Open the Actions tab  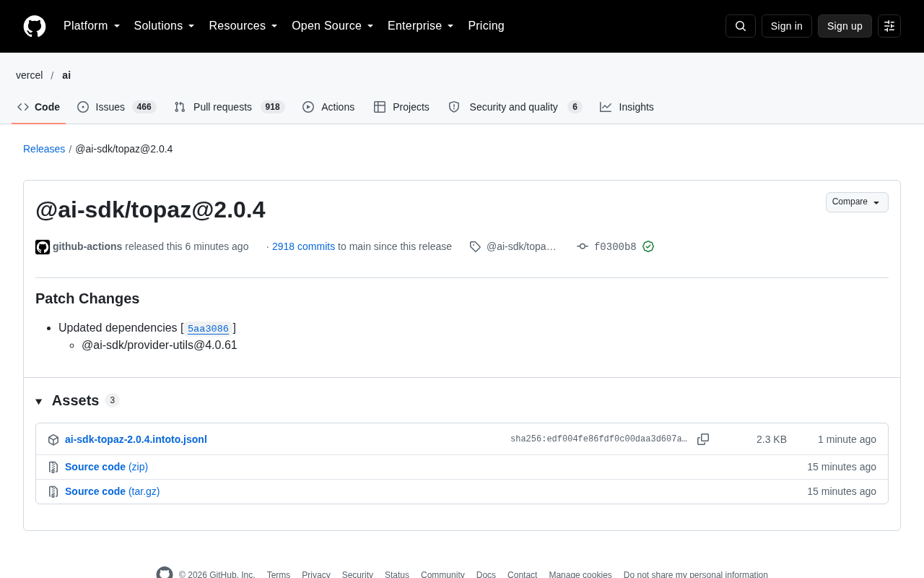(x=328, y=107)
